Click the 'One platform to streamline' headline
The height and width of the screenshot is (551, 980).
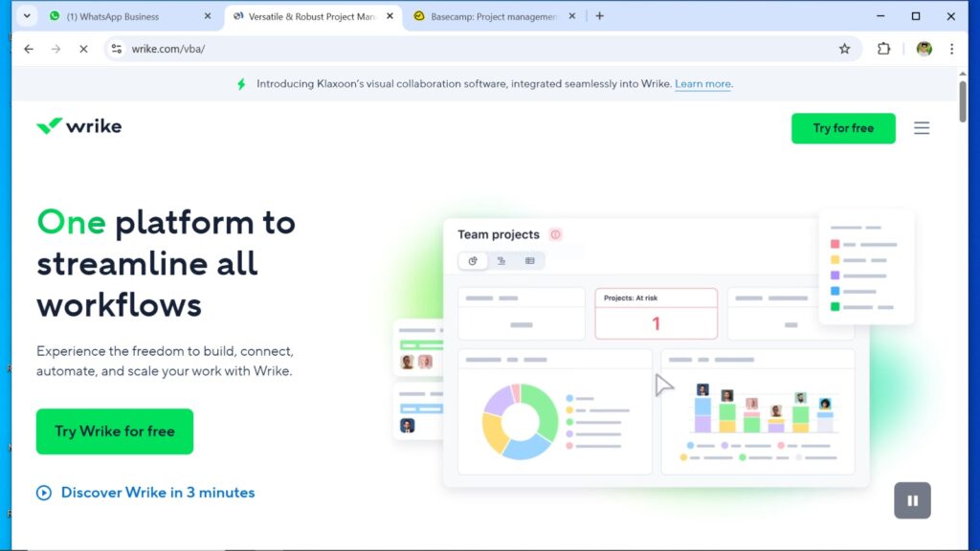166,264
